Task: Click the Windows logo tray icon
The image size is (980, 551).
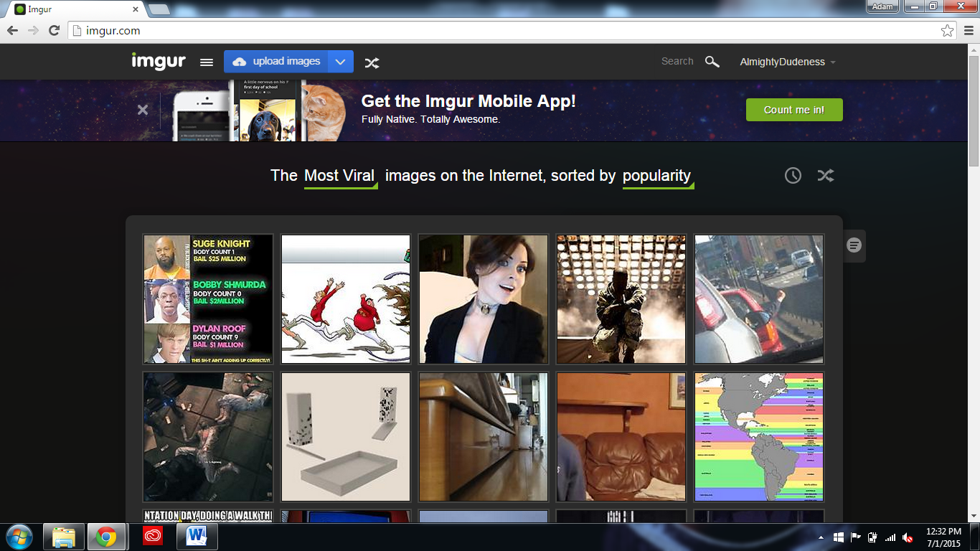Action: (x=839, y=537)
